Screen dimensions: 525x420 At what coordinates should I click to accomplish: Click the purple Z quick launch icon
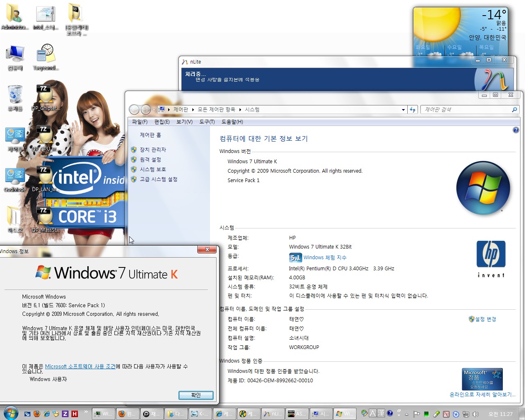[65, 414]
